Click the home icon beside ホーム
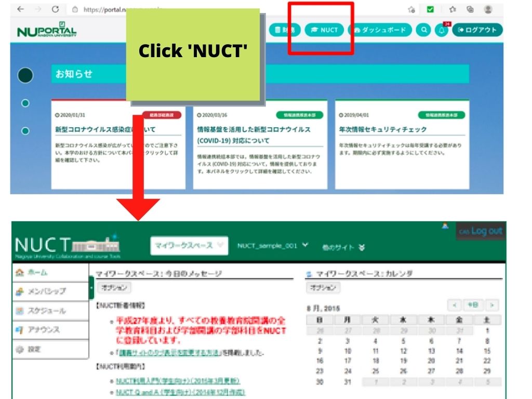The image size is (532, 399). (20, 272)
